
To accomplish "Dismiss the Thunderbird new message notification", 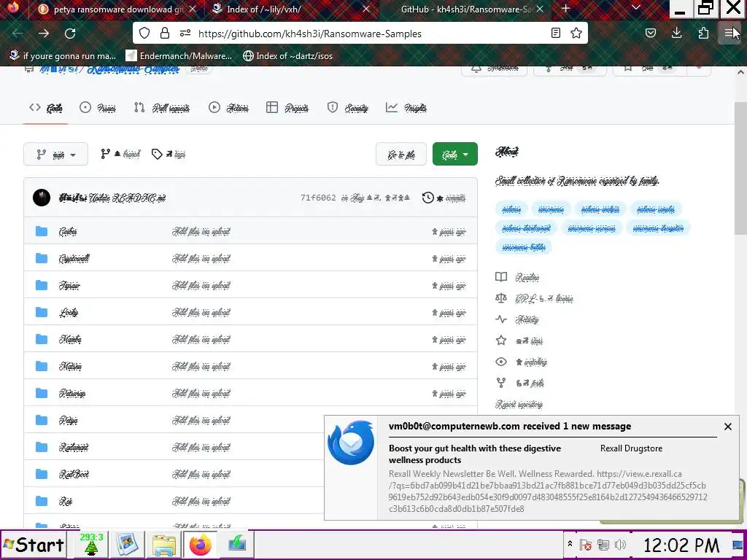I will pos(728,427).
